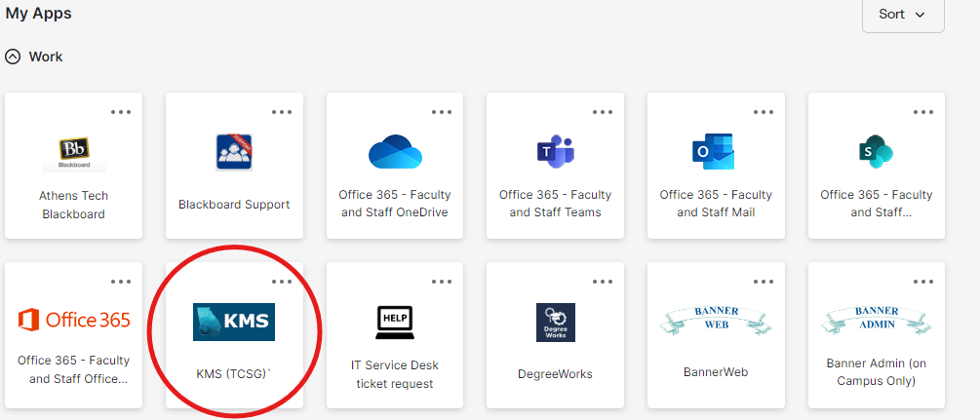
Task: Click the Office 365 orange logo
Action: [x=74, y=320]
